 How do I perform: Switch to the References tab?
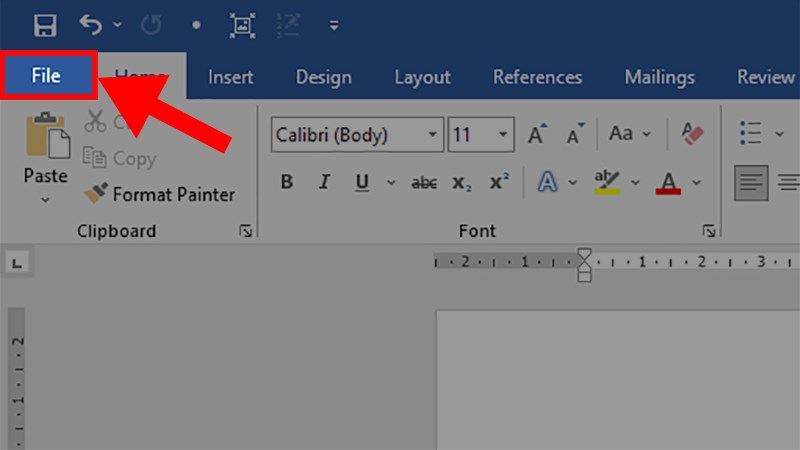[537, 77]
